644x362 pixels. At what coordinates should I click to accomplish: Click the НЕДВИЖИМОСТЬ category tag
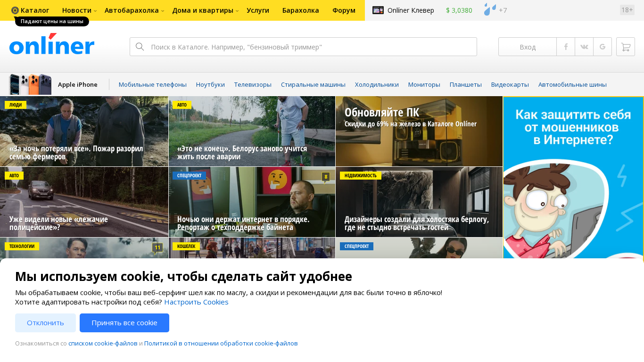(361, 176)
